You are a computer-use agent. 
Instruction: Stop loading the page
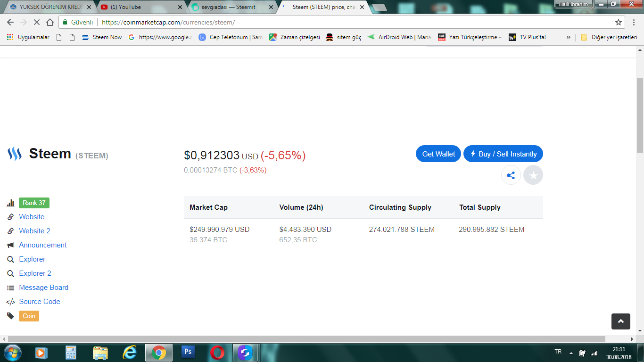point(37,22)
